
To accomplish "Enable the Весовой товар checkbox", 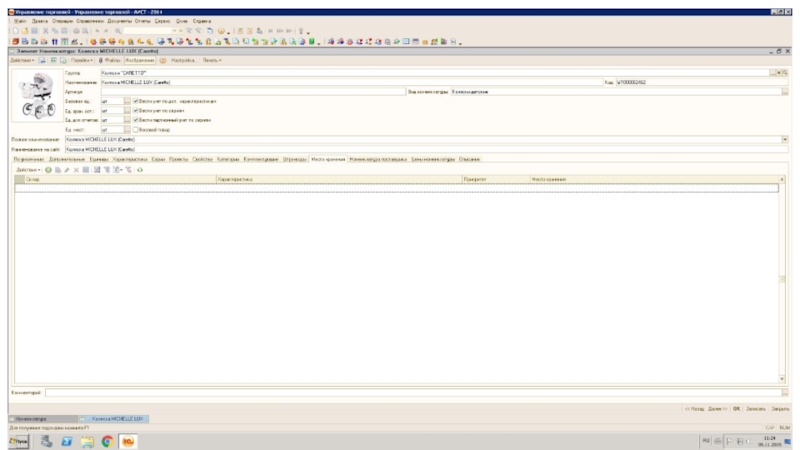I will 136,129.
